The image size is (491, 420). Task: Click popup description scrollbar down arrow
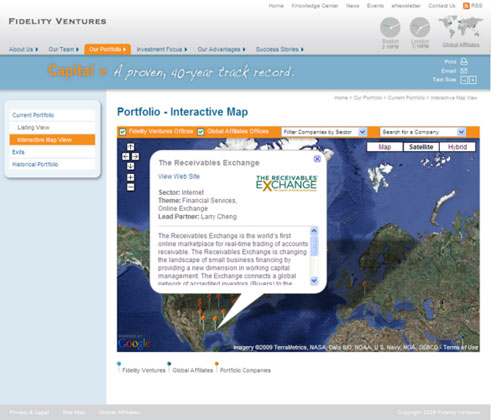click(x=314, y=281)
